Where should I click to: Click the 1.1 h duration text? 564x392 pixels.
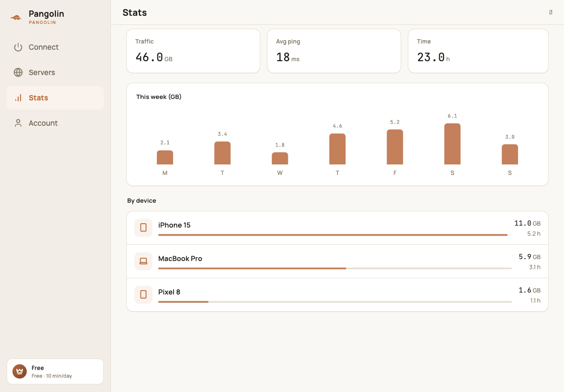pos(535,301)
